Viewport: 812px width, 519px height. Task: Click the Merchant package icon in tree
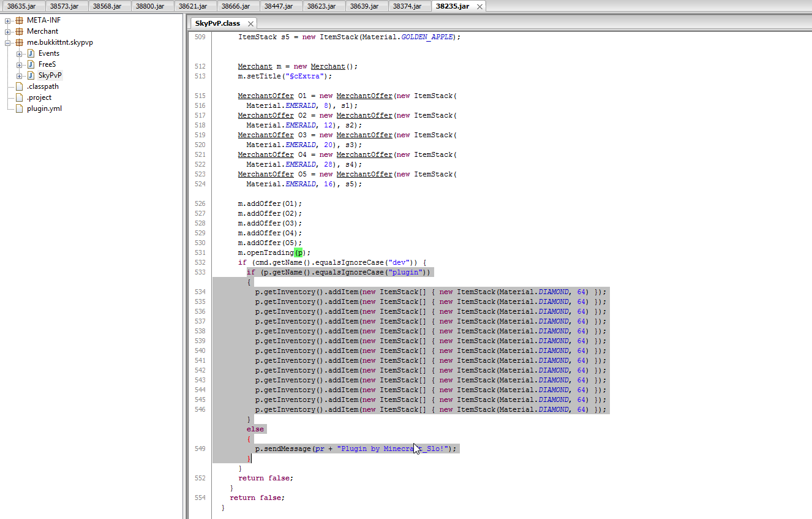coord(19,31)
